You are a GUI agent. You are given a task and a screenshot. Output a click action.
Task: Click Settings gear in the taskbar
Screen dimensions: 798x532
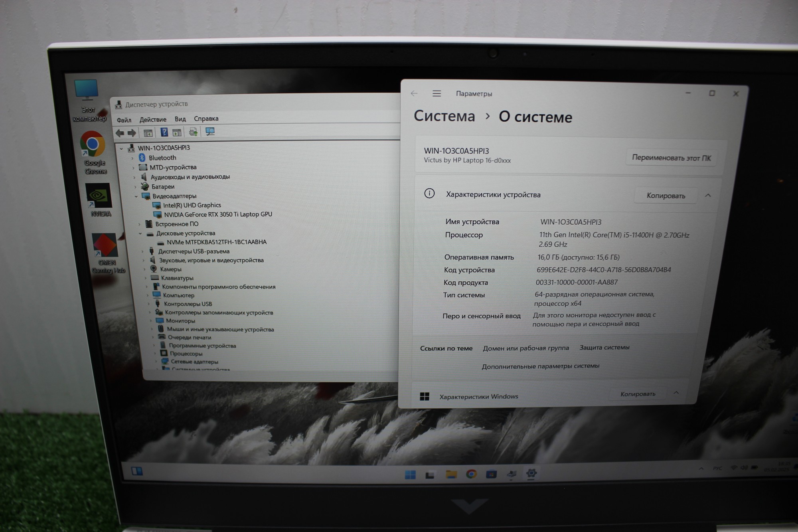pos(531,473)
